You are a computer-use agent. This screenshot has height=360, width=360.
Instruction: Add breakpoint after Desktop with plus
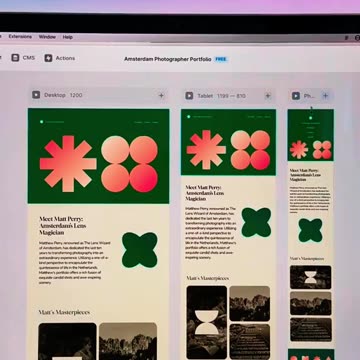click(x=161, y=96)
